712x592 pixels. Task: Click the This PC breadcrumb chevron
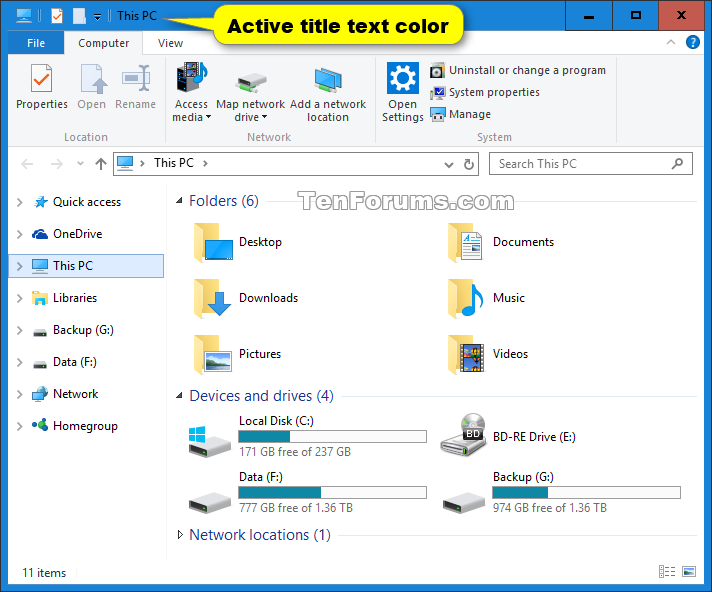pyautogui.click(x=205, y=163)
